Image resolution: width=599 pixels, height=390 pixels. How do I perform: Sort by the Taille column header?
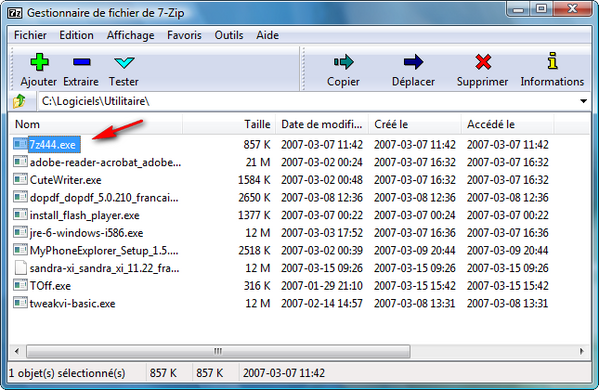(x=228, y=124)
